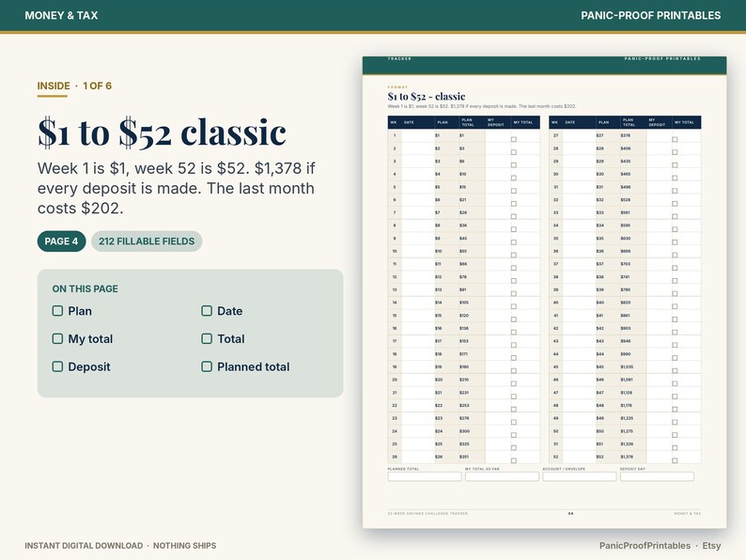Click the MY TOTAL header in the right table
The height and width of the screenshot is (560, 746).
point(684,122)
